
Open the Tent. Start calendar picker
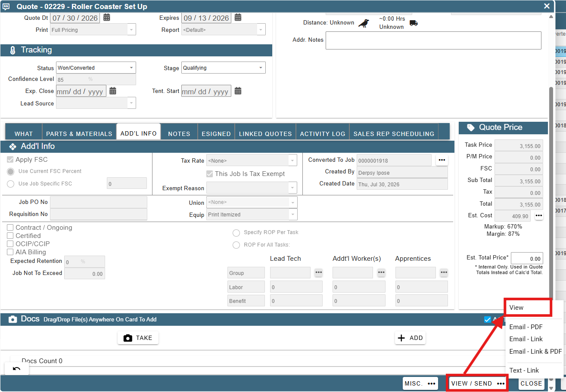(238, 91)
